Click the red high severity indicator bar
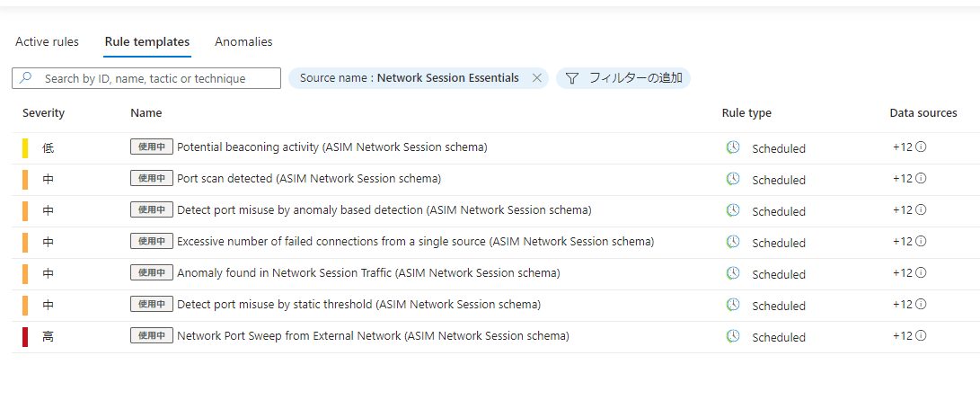The width and height of the screenshot is (980, 409). point(25,336)
